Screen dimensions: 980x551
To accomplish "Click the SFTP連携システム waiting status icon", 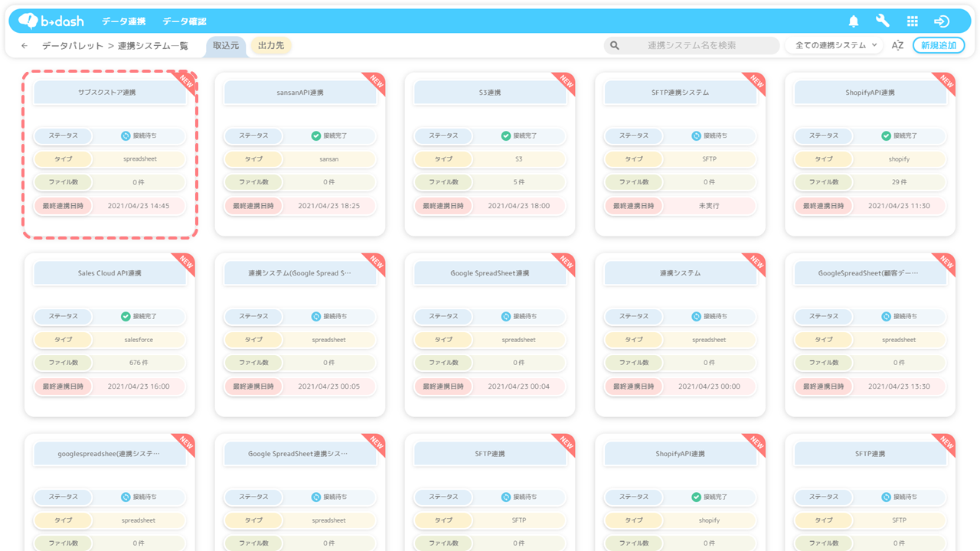I will pyautogui.click(x=696, y=135).
